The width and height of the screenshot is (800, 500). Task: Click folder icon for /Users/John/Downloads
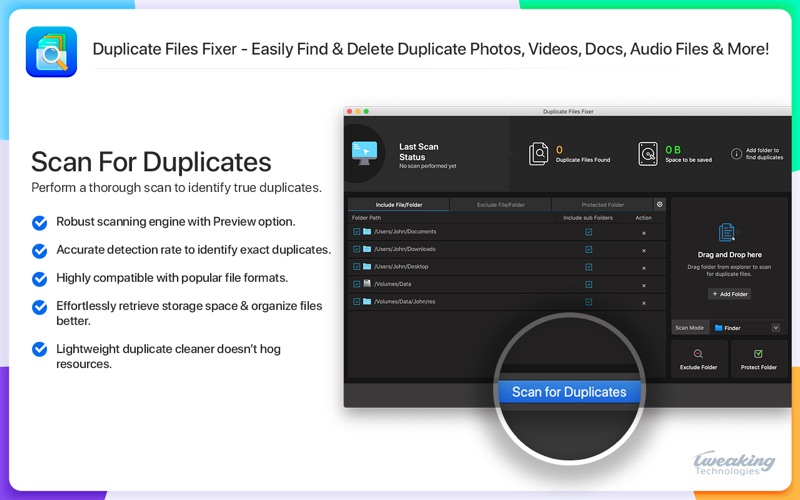click(x=367, y=249)
